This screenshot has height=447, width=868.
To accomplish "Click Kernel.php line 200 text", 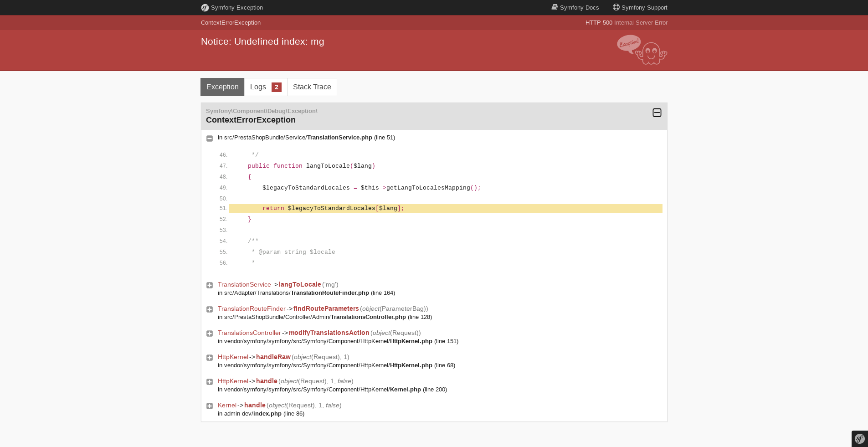I will coord(332,390).
